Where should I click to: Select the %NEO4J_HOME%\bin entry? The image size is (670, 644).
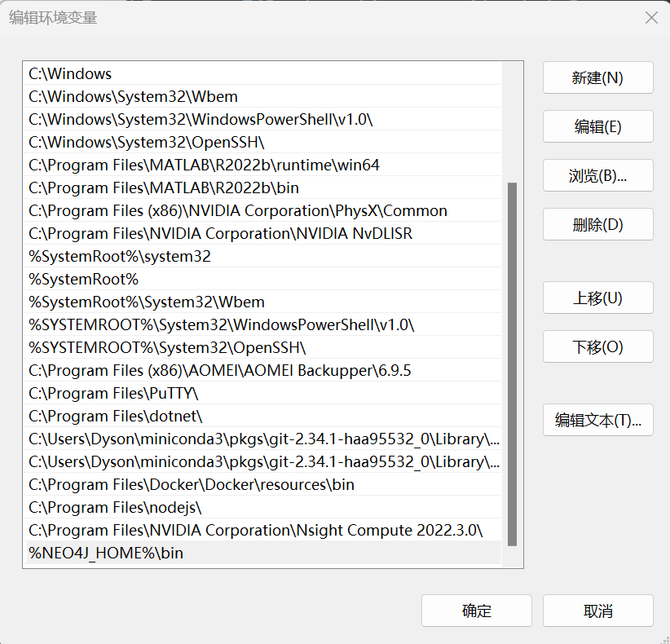tap(262, 553)
